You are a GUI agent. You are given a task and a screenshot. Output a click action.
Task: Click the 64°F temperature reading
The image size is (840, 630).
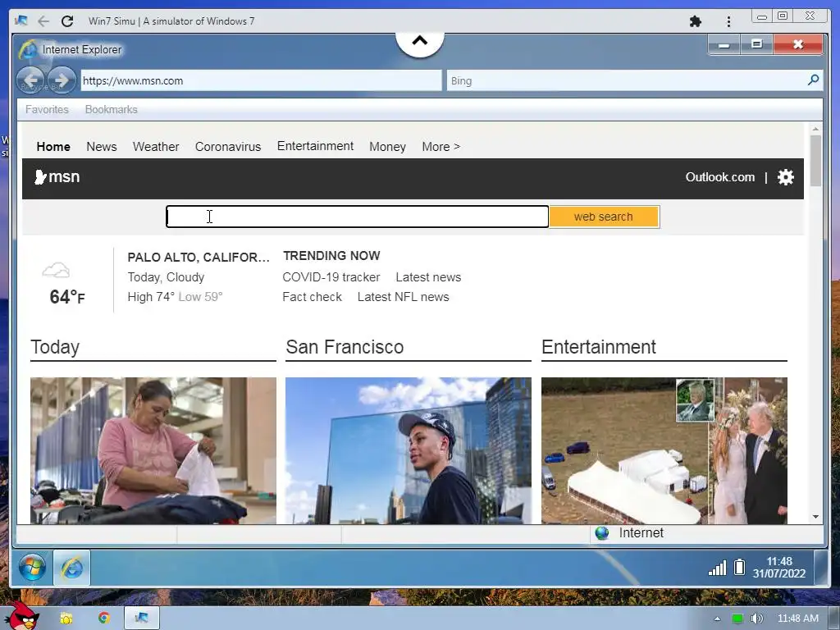click(67, 297)
